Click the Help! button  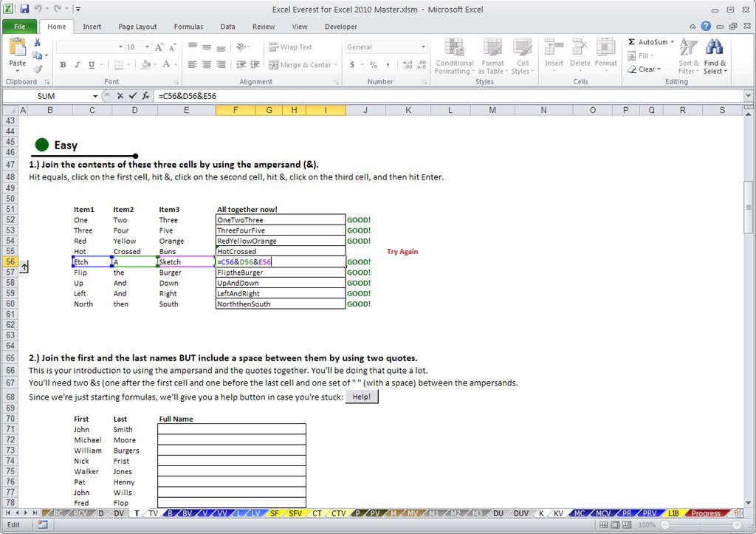(x=362, y=397)
